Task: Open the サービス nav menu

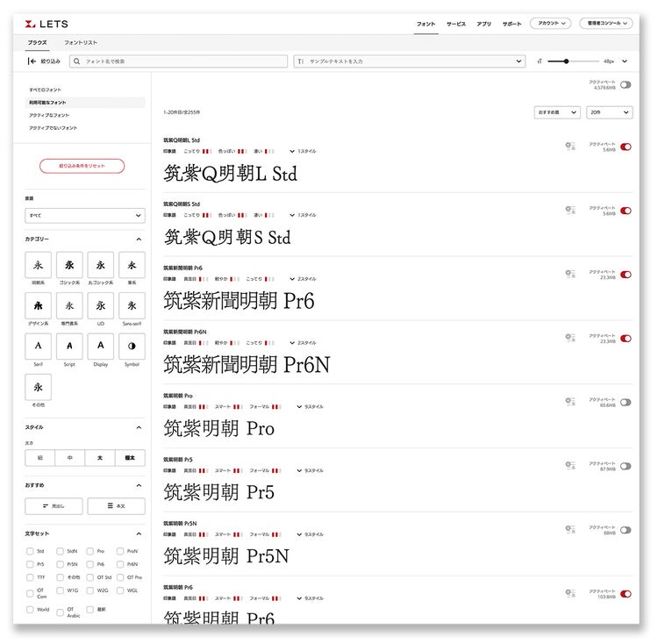Action: [x=456, y=24]
